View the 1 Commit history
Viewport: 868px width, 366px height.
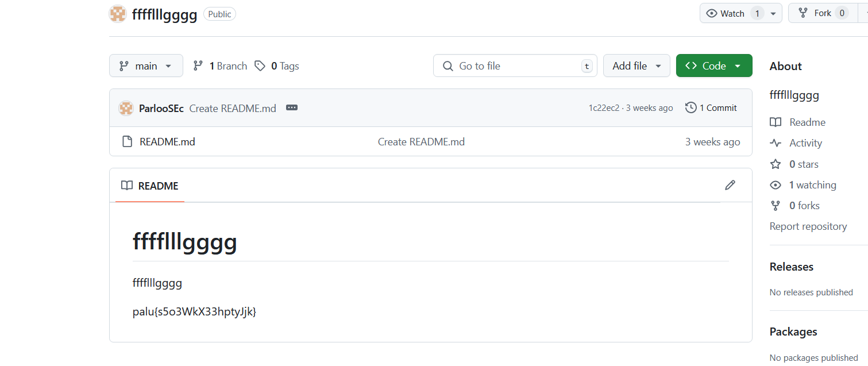click(x=711, y=108)
